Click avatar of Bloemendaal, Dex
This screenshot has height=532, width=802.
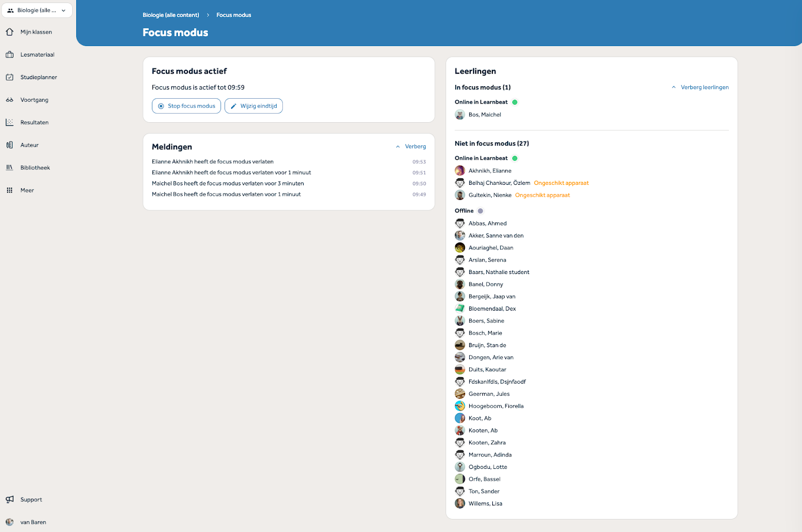pos(460,309)
